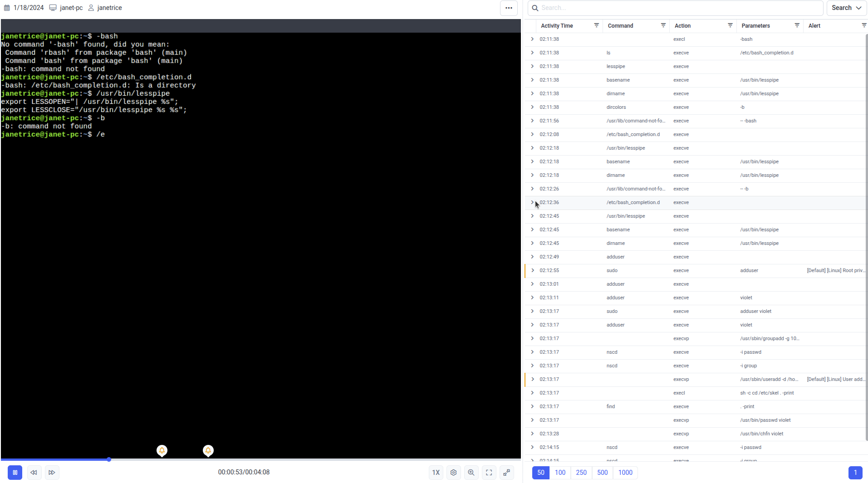
Task: Click the calendar date icon 1/18/2024
Action: [7, 8]
